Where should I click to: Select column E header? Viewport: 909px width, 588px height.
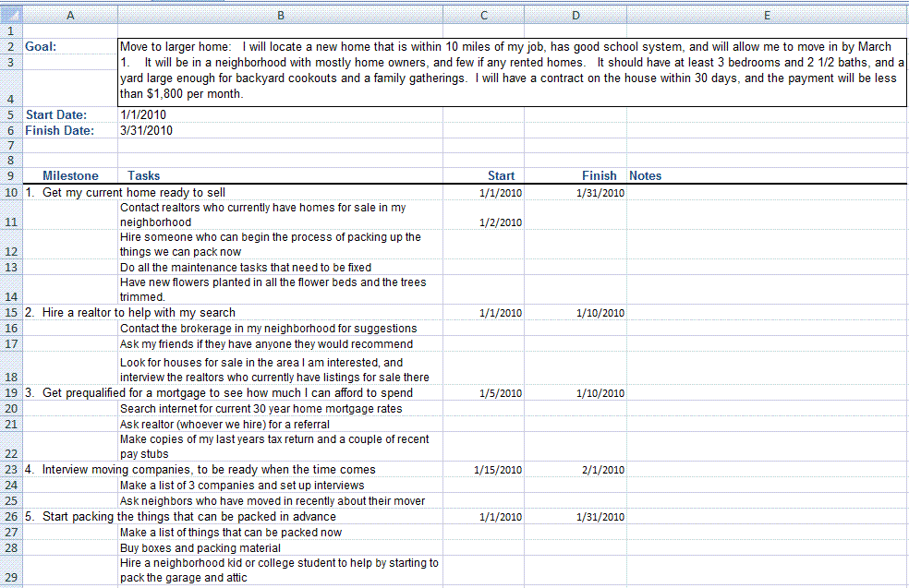[x=767, y=15]
